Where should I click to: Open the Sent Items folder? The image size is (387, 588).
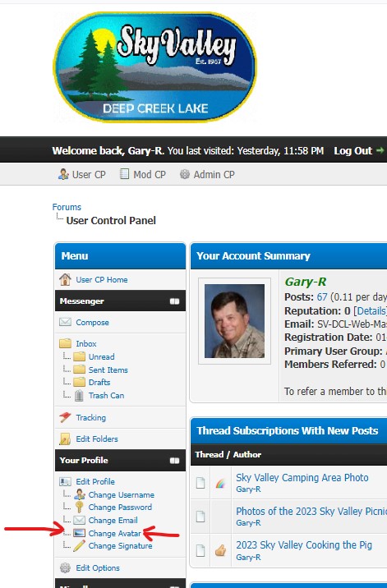108,370
